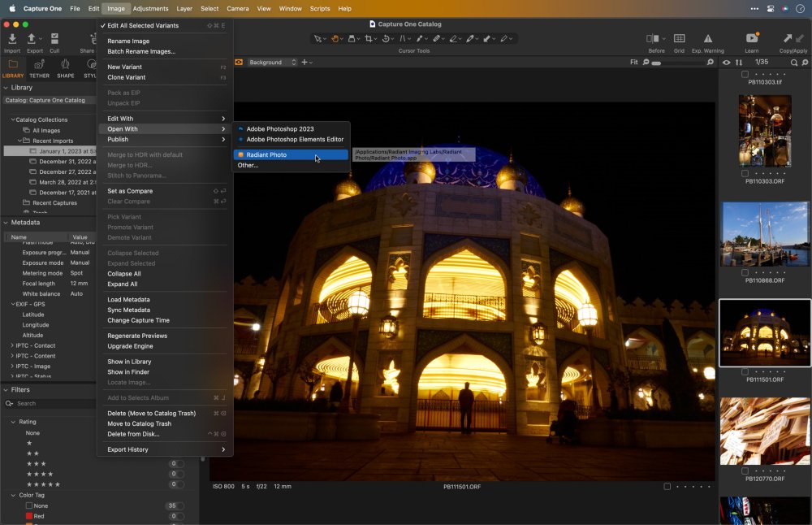The height and width of the screenshot is (525, 812).
Task: Select the Pan hand cursor tool
Action: pyautogui.click(x=335, y=38)
